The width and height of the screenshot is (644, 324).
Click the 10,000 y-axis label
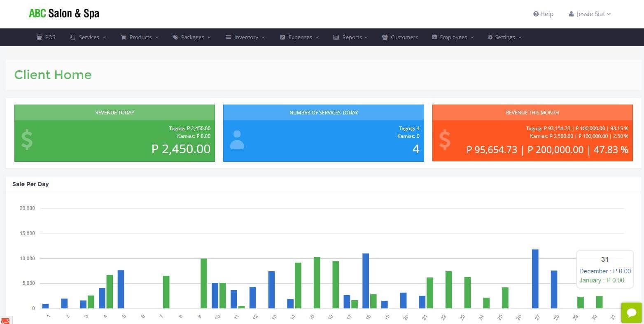(x=27, y=259)
